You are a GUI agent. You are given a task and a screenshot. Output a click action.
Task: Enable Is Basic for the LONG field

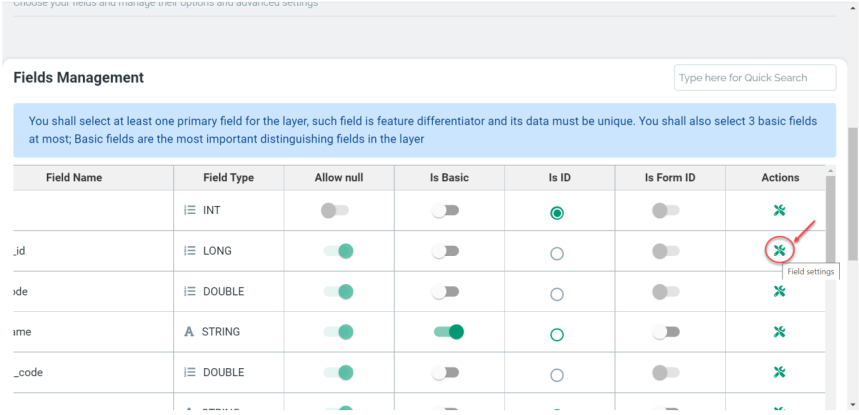point(445,251)
